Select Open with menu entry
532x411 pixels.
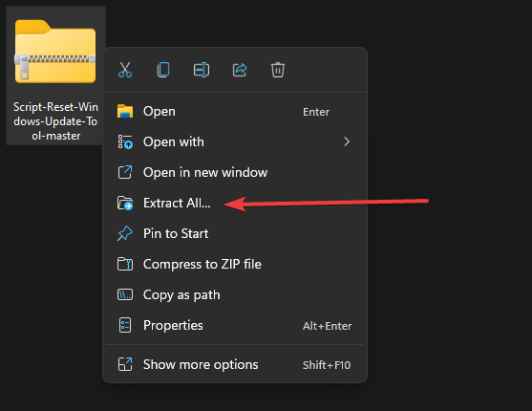235,141
